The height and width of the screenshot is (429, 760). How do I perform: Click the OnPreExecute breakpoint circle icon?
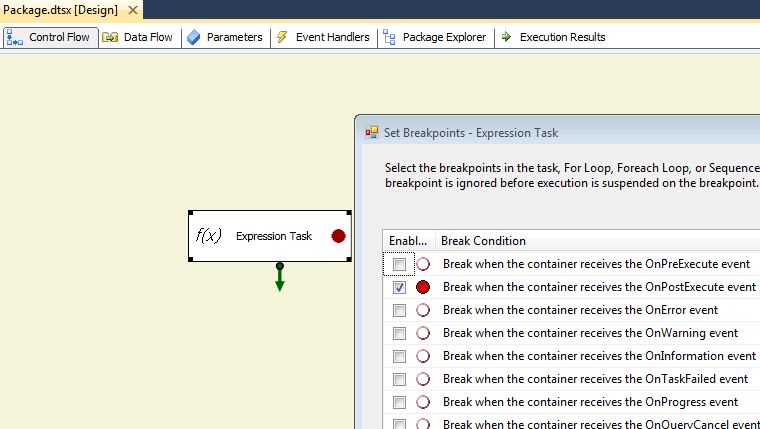tap(423, 264)
